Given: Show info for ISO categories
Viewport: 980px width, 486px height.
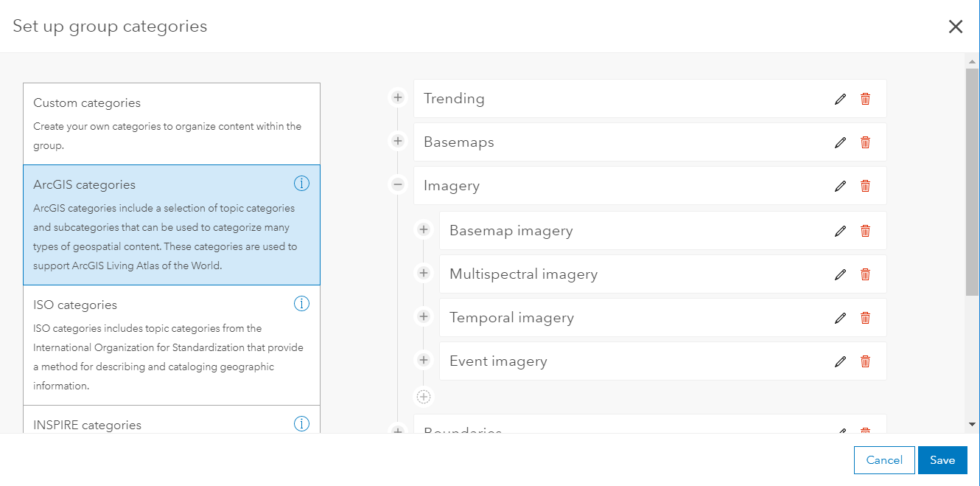Looking at the screenshot, I should click(x=301, y=303).
